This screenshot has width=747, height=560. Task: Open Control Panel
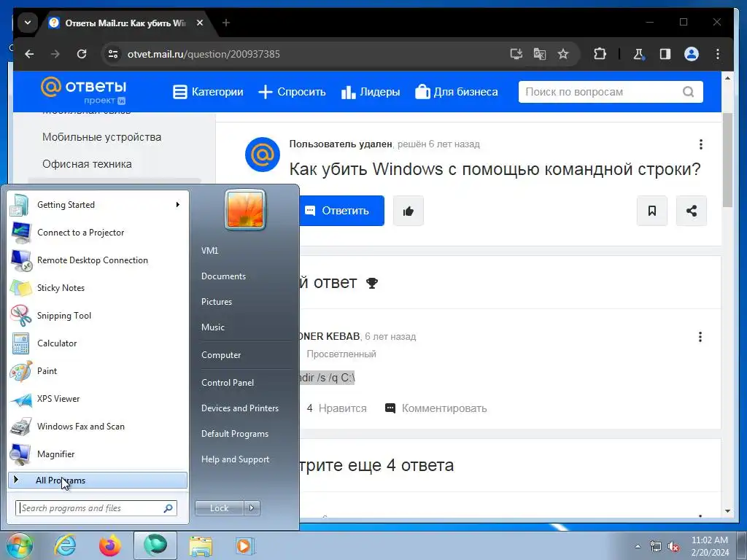pos(228,382)
